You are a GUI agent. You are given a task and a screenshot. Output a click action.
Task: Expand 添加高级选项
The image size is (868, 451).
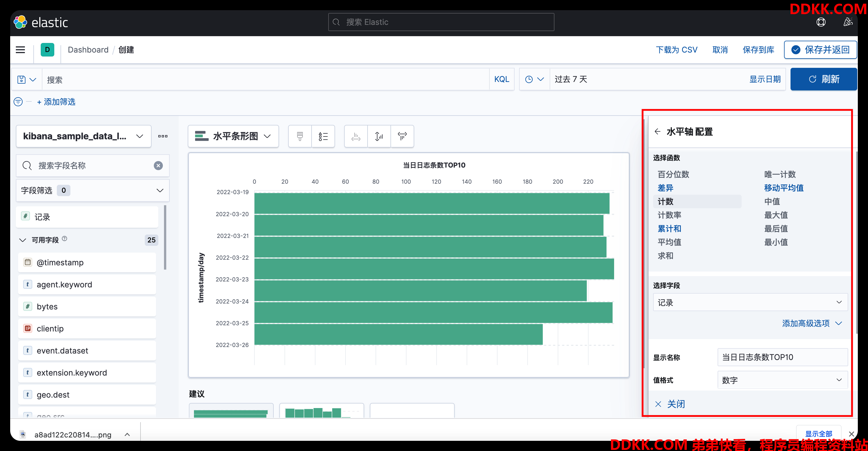812,323
